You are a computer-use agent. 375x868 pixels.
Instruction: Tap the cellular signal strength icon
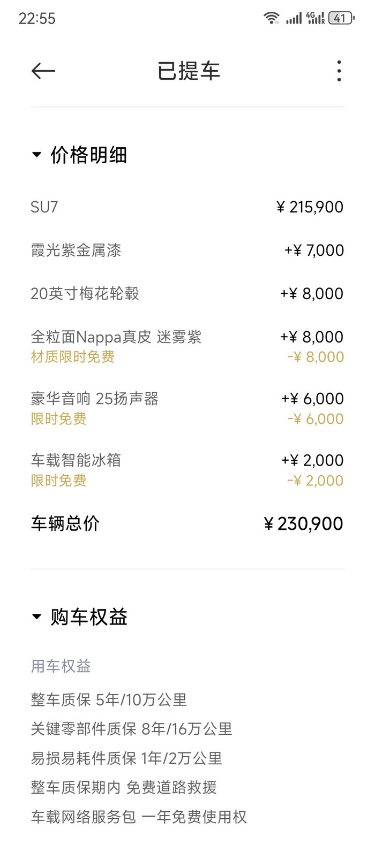(x=294, y=19)
